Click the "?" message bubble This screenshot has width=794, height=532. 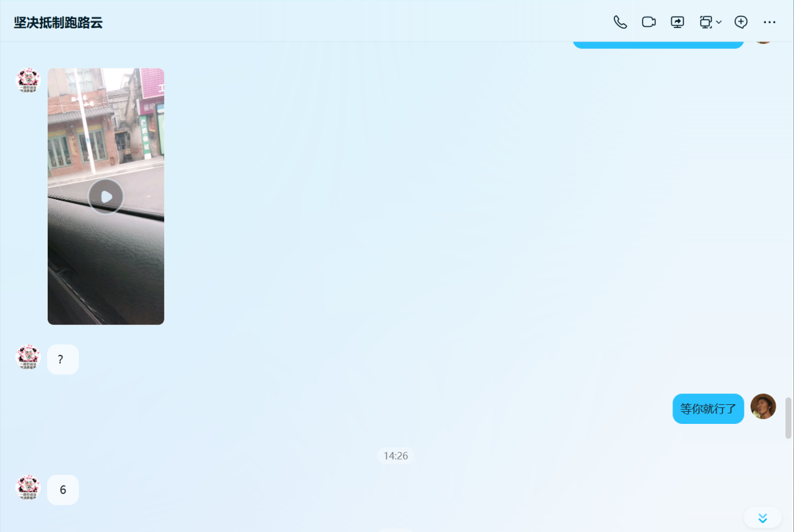[x=63, y=360]
